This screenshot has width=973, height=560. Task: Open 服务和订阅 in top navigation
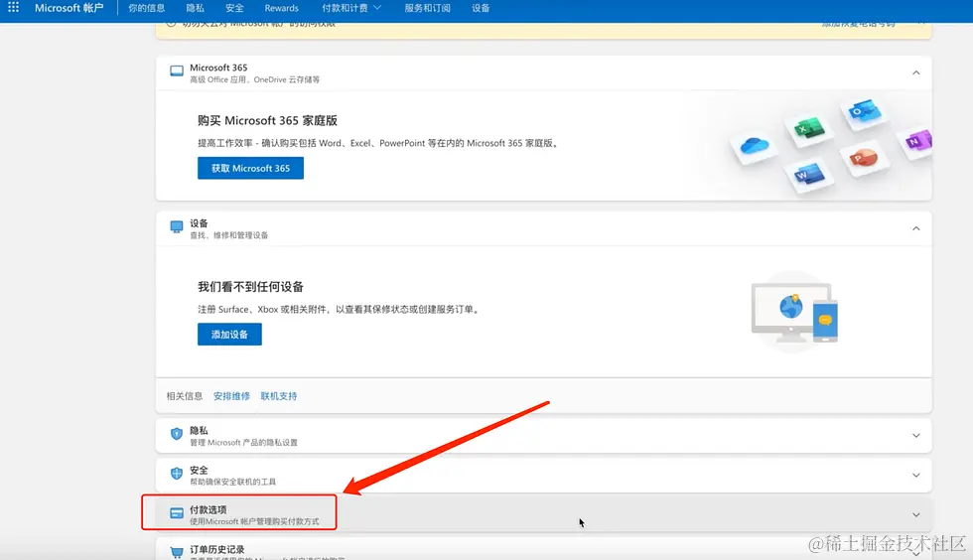pyautogui.click(x=428, y=8)
